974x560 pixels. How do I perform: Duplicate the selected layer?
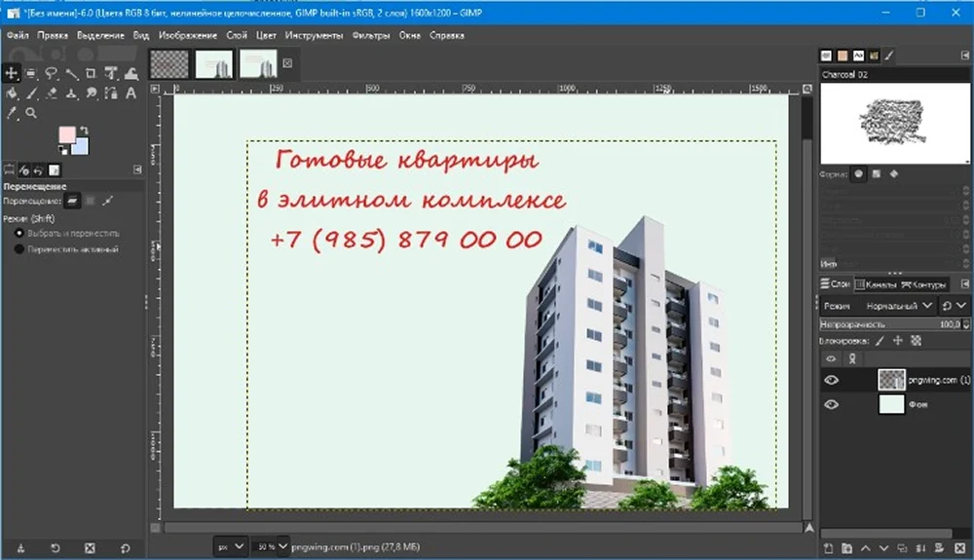click(x=902, y=548)
